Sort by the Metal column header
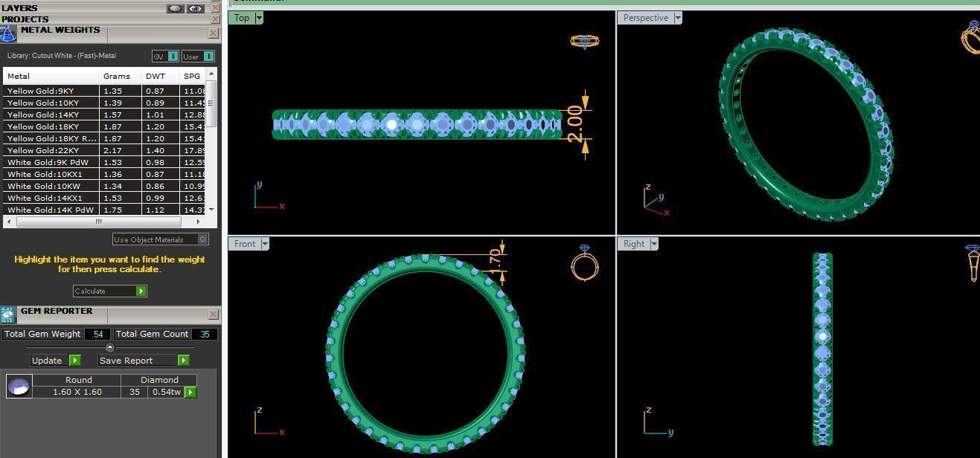This screenshot has width=980, height=458. 51,76
